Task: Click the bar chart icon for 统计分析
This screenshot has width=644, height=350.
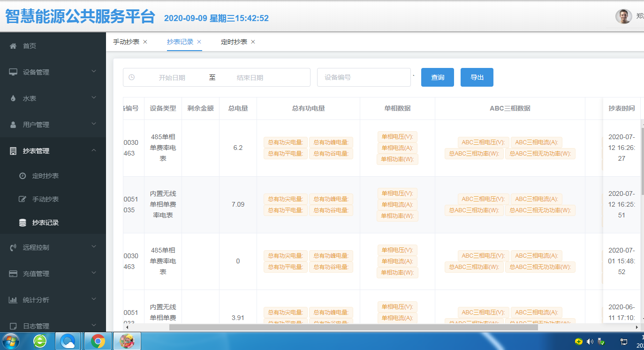Action: (13, 300)
